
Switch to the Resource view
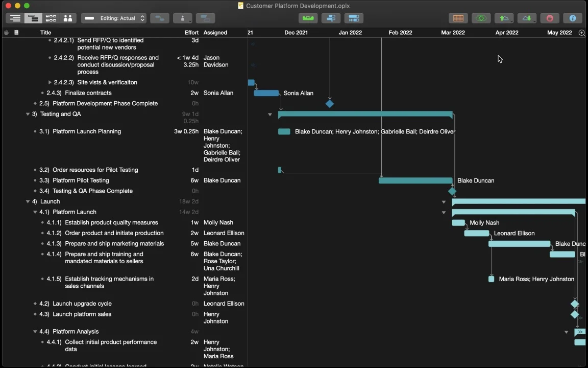(68, 18)
